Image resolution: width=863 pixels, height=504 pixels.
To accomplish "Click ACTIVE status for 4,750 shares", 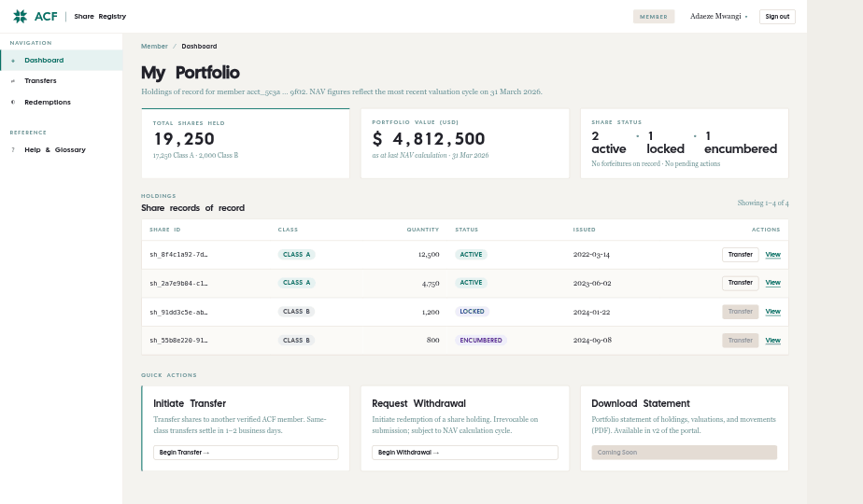I will [471, 283].
